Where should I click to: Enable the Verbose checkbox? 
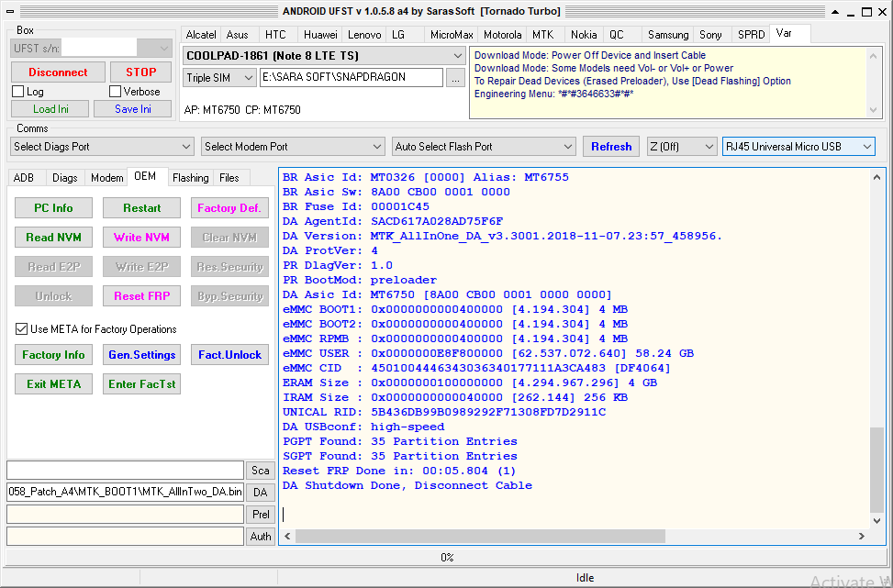coord(115,92)
